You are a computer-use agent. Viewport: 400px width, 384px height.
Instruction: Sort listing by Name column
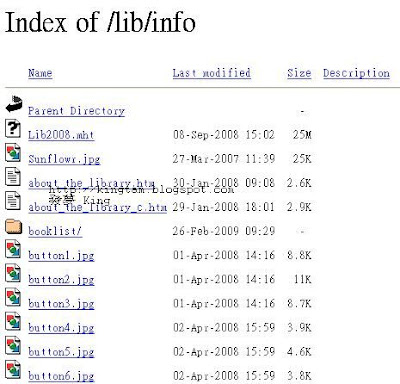[40, 73]
